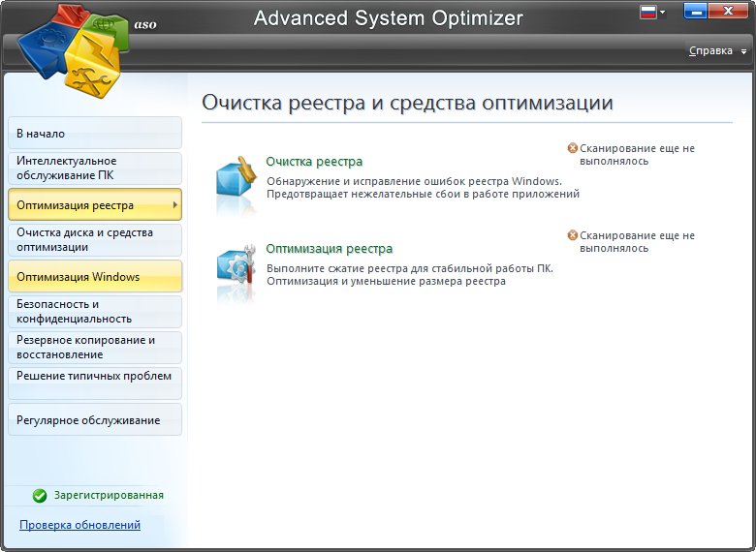Click the page heading Очистка реестра и средства оптимизации
This screenshot has height=552, width=756.
point(407,103)
